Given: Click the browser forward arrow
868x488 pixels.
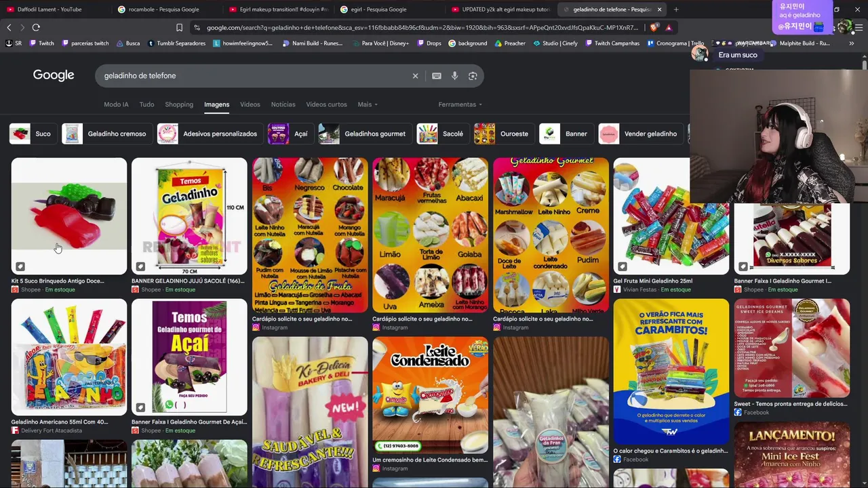Looking at the screenshot, I should point(22,28).
